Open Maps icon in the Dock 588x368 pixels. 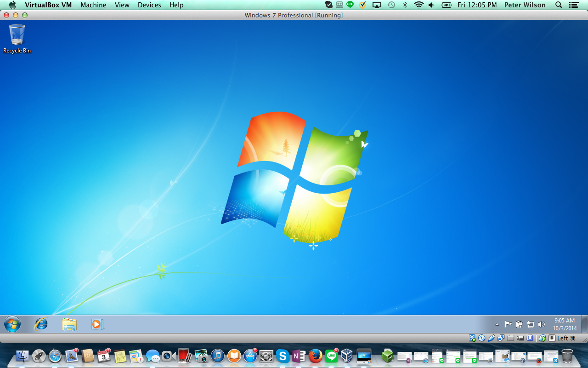point(136,356)
